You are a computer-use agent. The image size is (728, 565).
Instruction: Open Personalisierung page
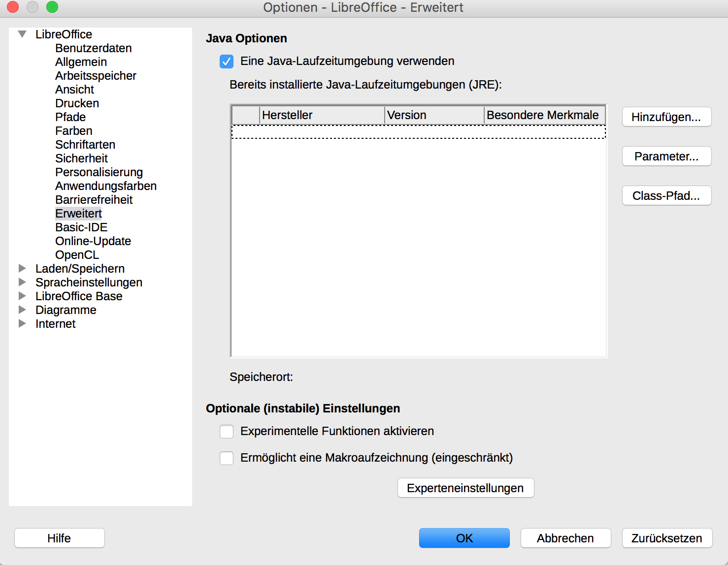coord(99,172)
